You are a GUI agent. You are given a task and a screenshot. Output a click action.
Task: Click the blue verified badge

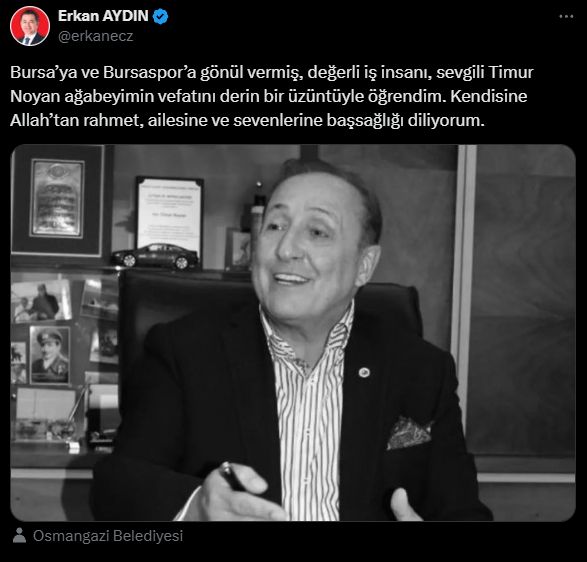click(161, 17)
